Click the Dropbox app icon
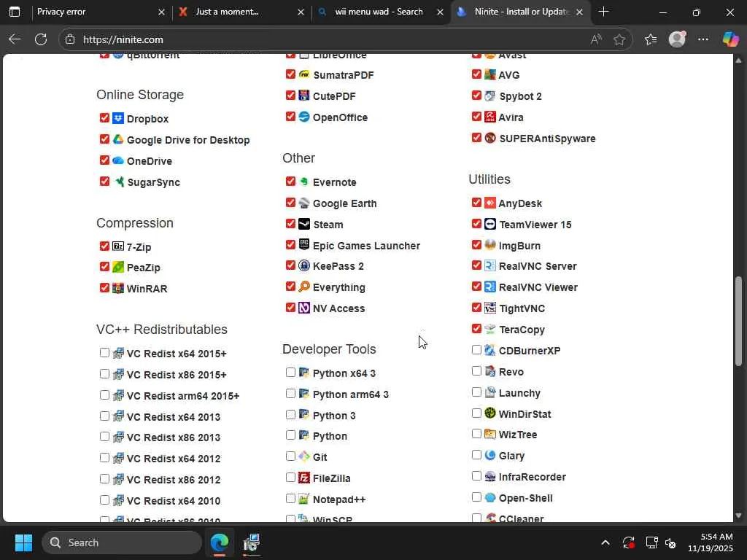Viewport: 747px width, 560px height. [118, 118]
